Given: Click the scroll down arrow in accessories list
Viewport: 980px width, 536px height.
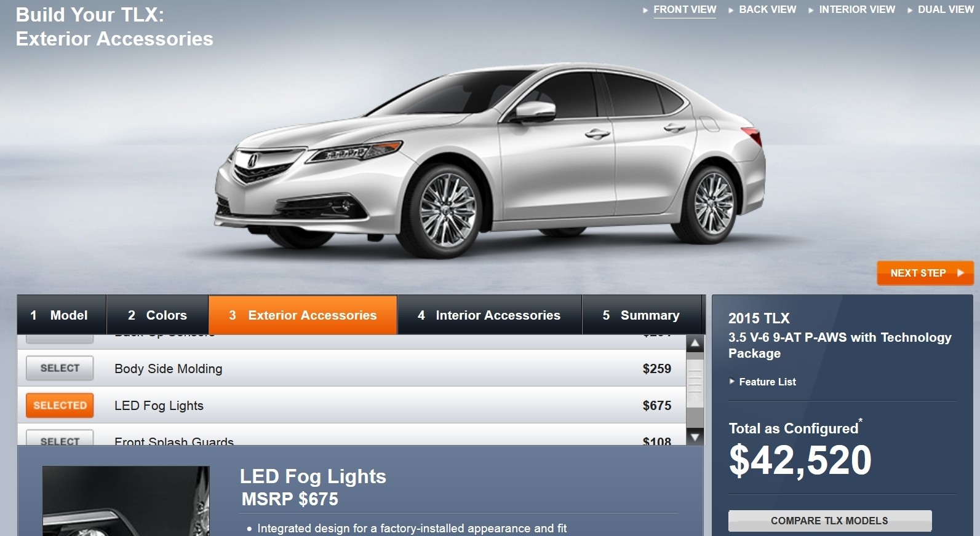Looking at the screenshot, I should click(x=695, y=437).
